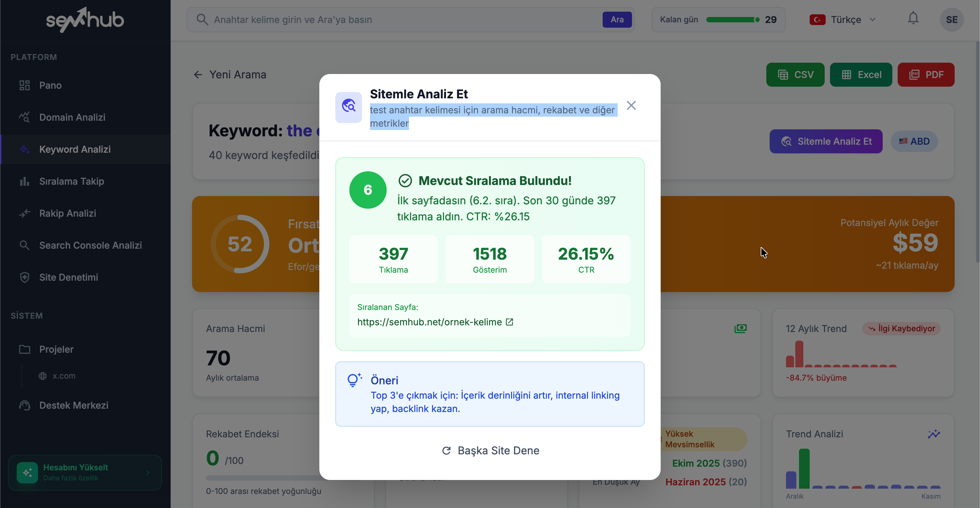The image size is (980, 508).
Task: Click Başka Site Dene button
Action: [490, 451]
